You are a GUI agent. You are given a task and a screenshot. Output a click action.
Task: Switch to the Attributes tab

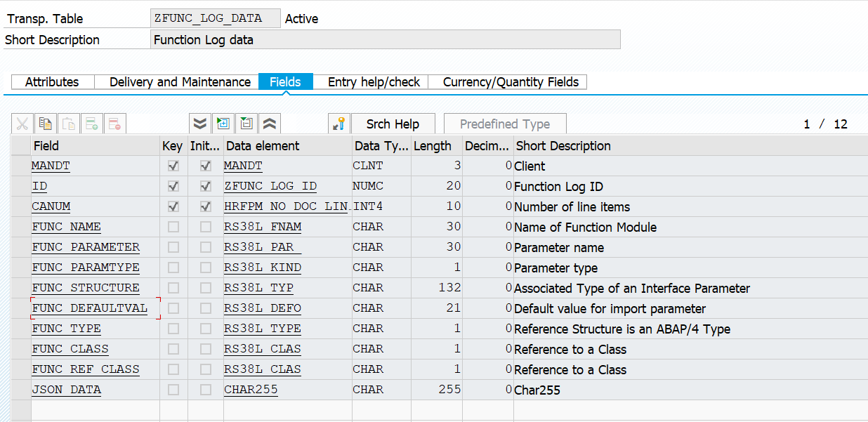click(52, 82)
